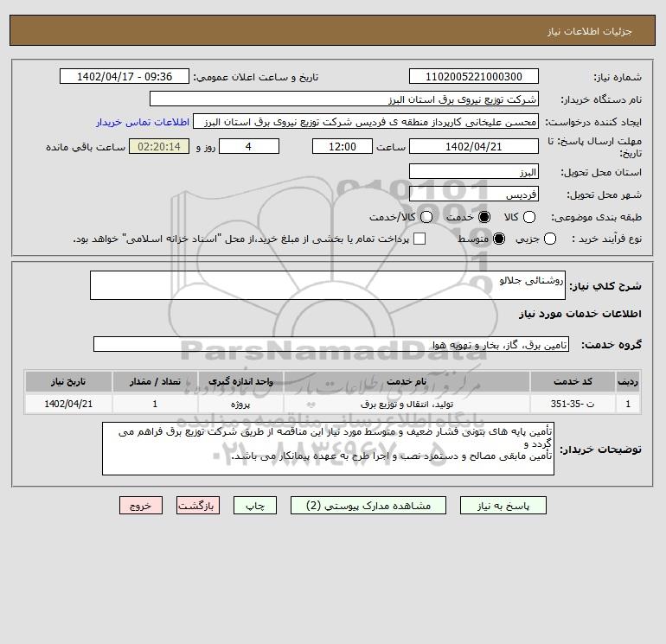Click the request creator field محسن علیخانی
Screen dimensions: 666x644
click(366, 121)
